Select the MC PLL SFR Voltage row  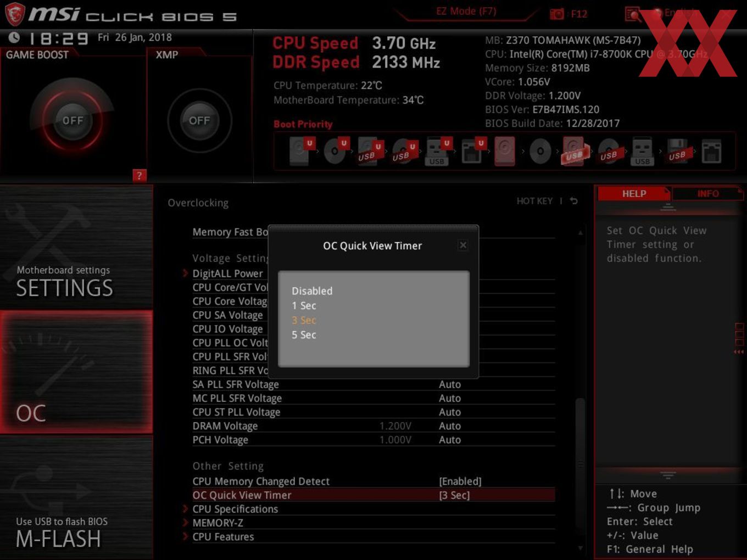coord(374,398)
